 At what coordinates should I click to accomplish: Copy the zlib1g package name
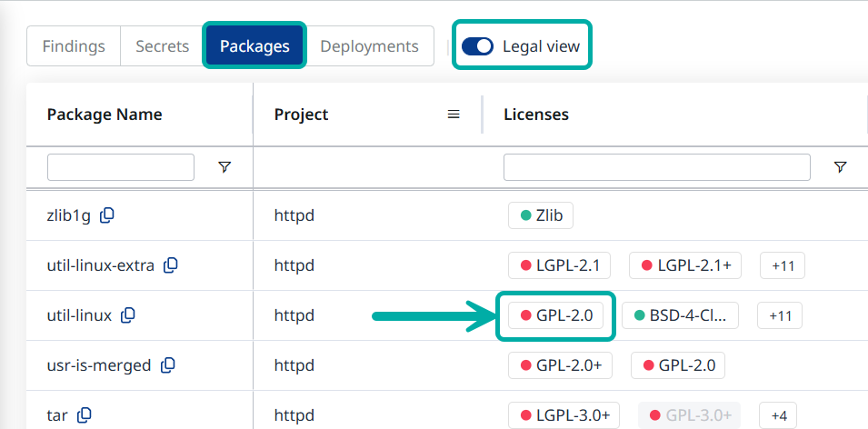click(107, 215)
